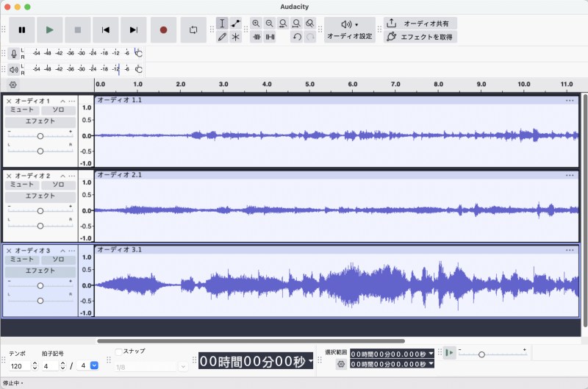Open track オーディオ 1 options menu
The height and width of the screenshot is (389, 588).
(71, 101)
